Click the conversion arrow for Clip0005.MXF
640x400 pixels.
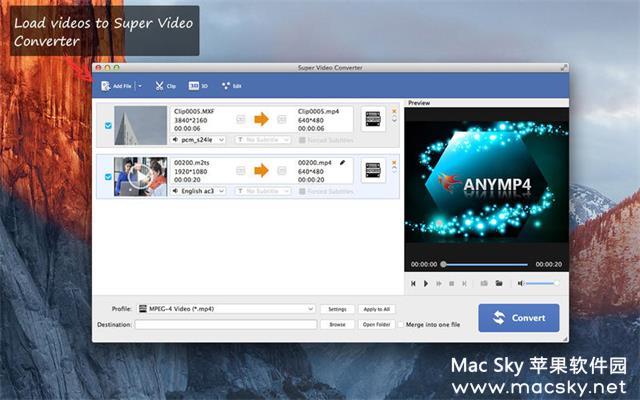261,119
